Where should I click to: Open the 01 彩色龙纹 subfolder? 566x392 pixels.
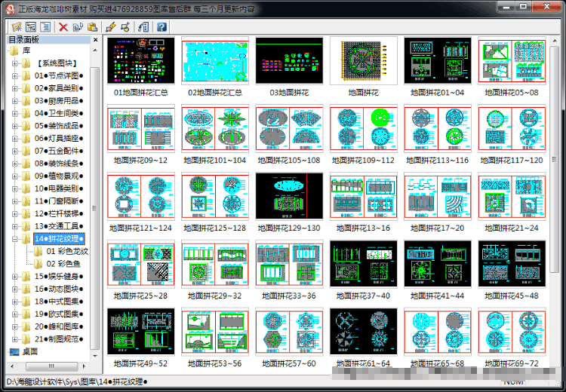tap(67, 251)
